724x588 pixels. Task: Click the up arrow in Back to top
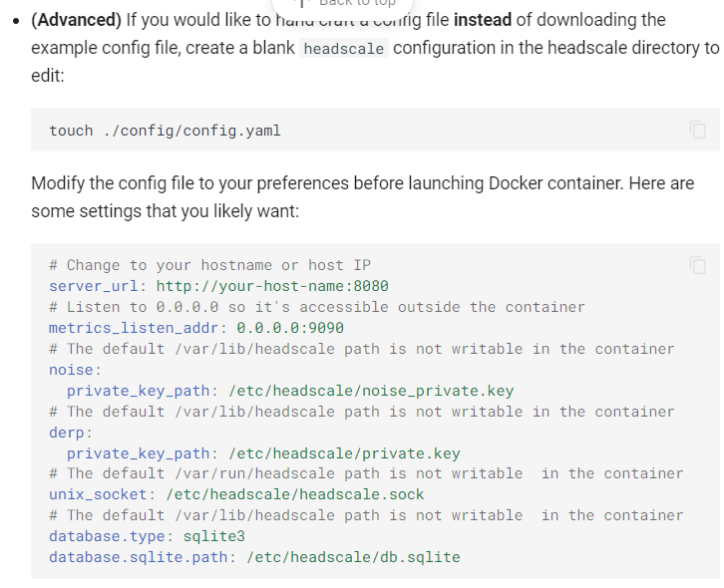coord(301,3)
